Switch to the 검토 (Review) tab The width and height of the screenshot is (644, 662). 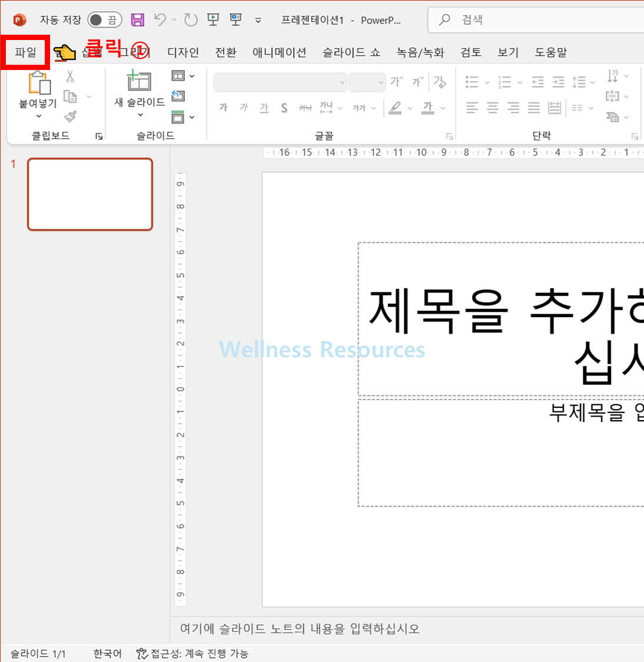(x=470, y=52)
